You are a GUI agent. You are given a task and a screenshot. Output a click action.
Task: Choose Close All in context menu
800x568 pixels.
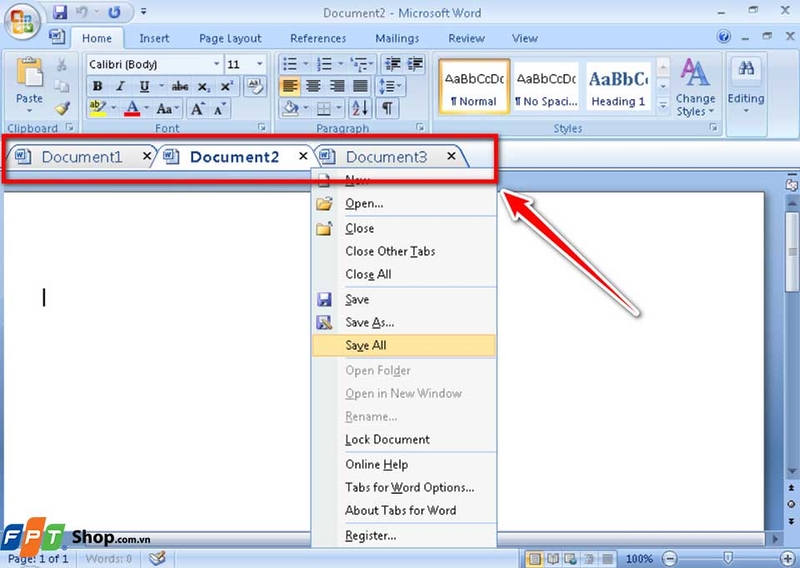tap(404, 274)
